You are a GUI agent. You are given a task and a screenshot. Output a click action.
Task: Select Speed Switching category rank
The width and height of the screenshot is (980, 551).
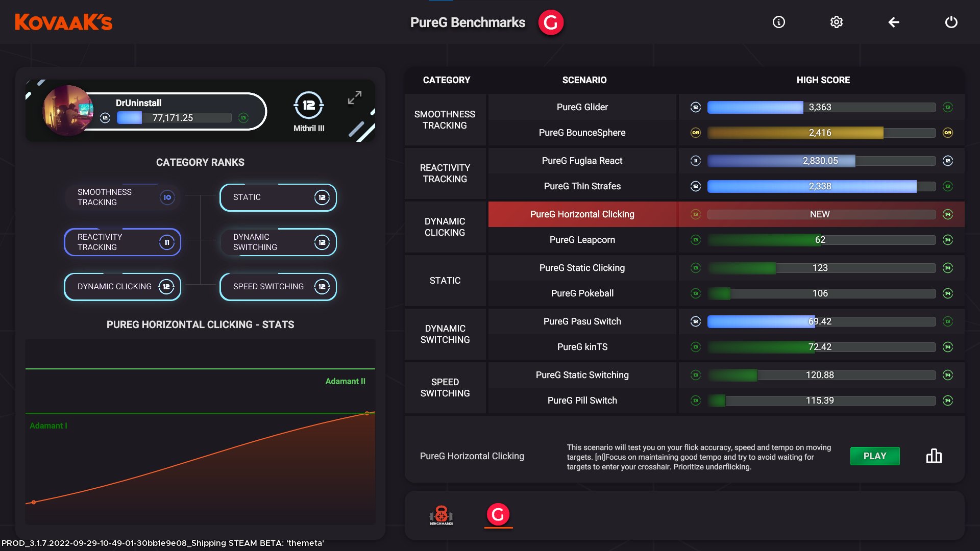point(278,287)
